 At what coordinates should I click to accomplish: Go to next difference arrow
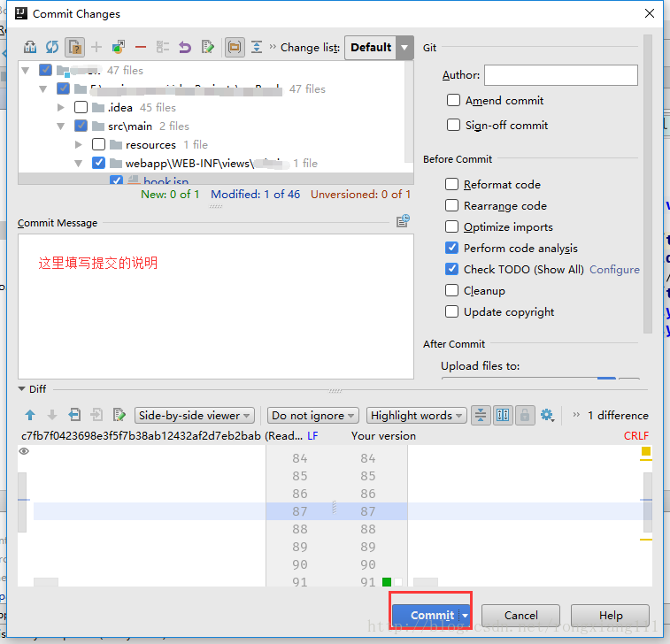(52, 415)
